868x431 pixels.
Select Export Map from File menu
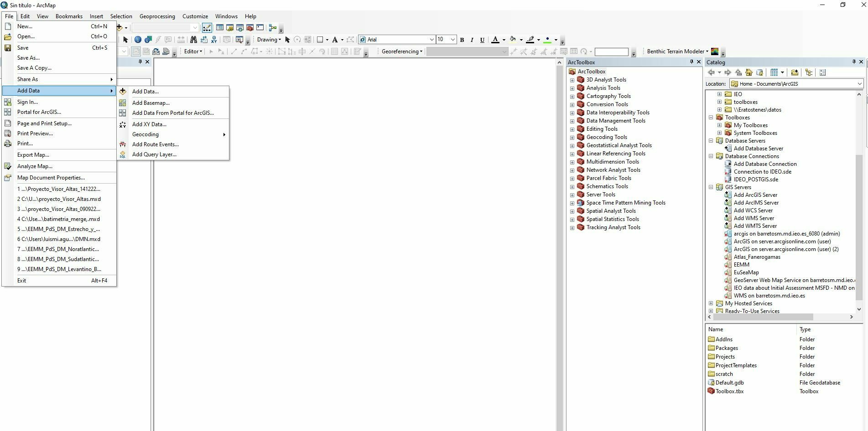59,155
